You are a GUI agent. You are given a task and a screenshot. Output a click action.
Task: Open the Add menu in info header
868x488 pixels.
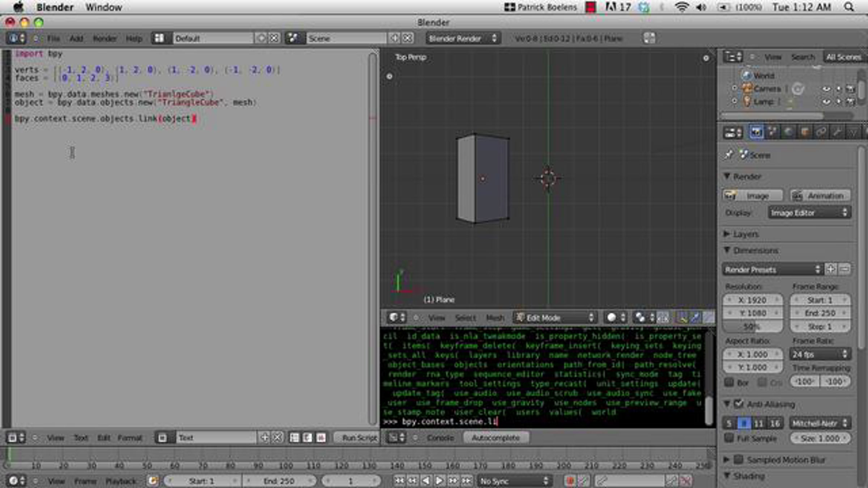click(76, 38)
